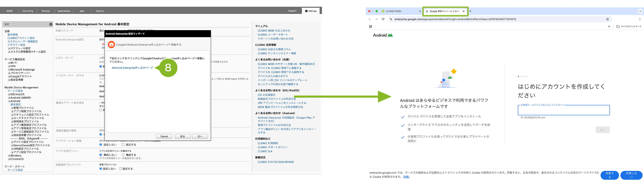Expand the iOS/macOS tree node

pyautogui.click(x=9, y=94)
